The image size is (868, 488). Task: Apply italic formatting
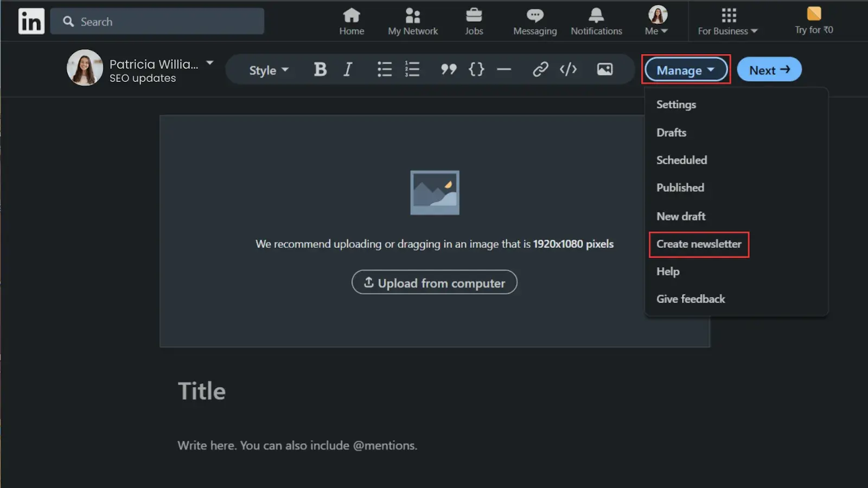coord(347,69)
